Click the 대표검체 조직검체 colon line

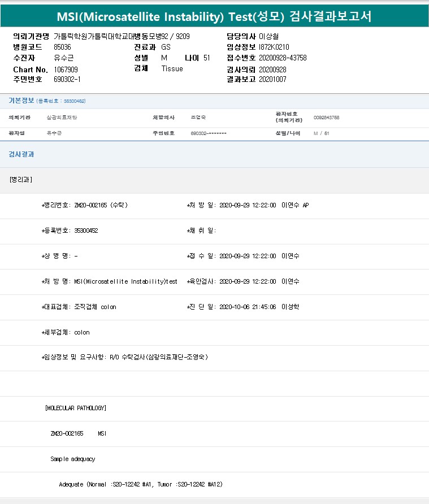tap(79, 307)
